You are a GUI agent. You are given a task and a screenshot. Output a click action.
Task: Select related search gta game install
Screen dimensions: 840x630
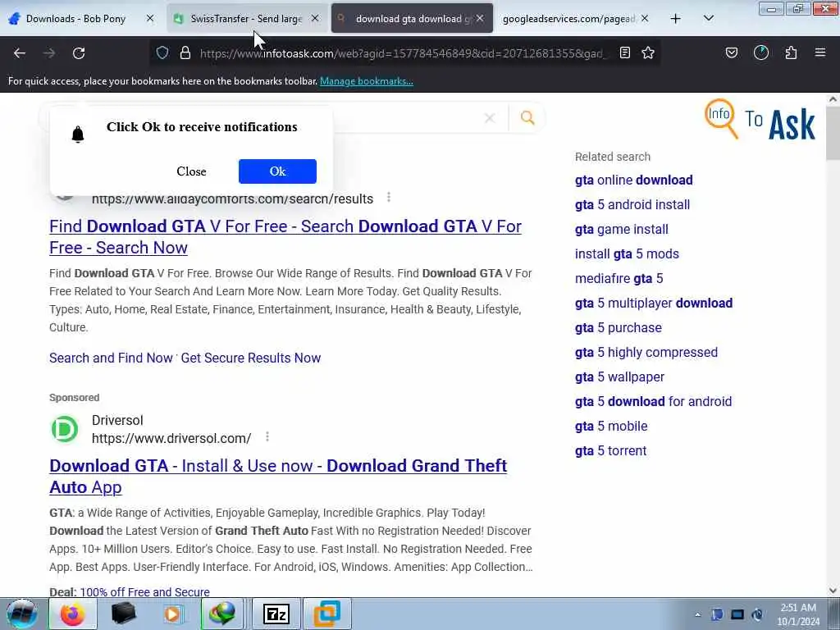[622, 230]
